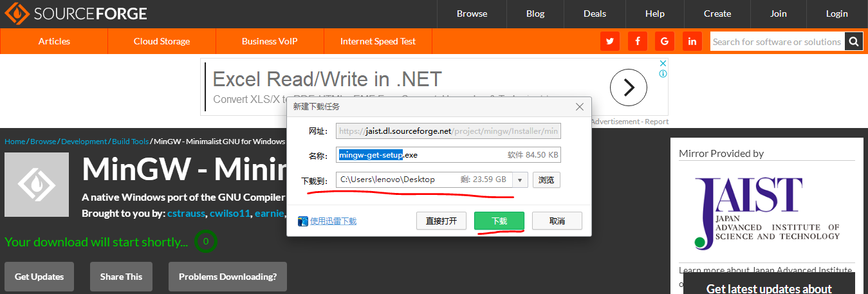This screenshot has height=294, width=868.
Task: Click the Build Tools breadcrumb link
Action: pyautogui.click(x=131, y=142)
